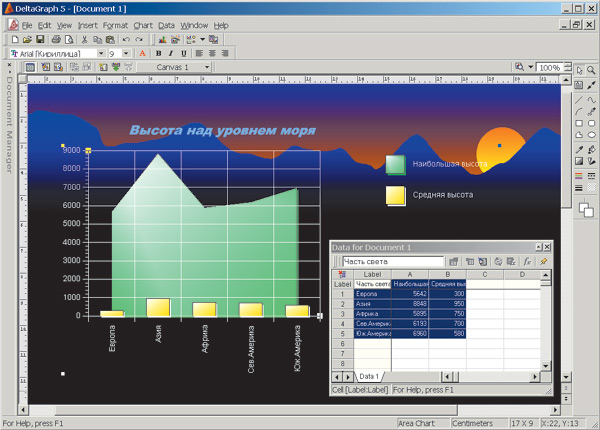Open the font size dropdown
Image resolution: width=600 pixels, height=430 pixels.
pyautogui.click(x=127, y=53)
